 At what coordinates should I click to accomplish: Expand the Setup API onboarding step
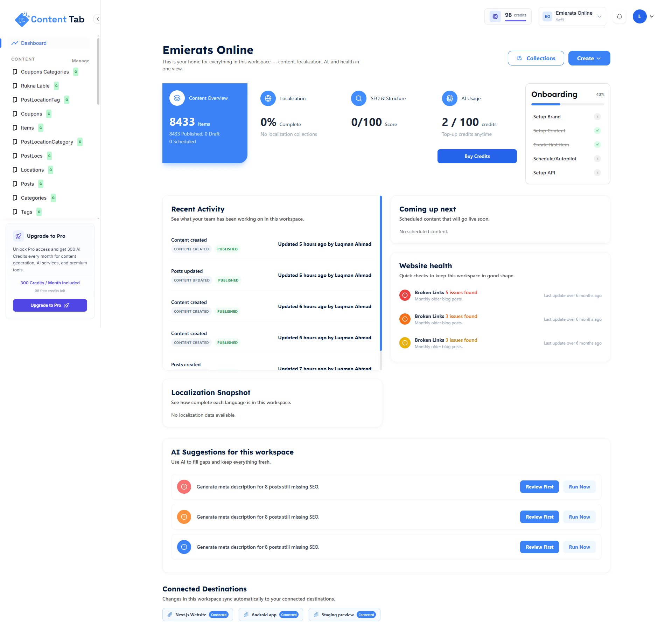(597, 173)
